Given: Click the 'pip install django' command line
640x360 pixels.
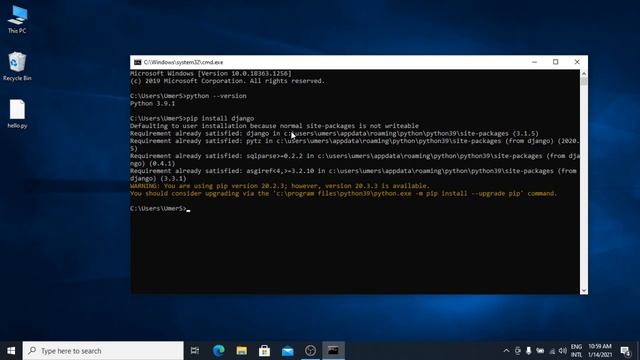Looking at the screenshot, I should click(192, 118).
